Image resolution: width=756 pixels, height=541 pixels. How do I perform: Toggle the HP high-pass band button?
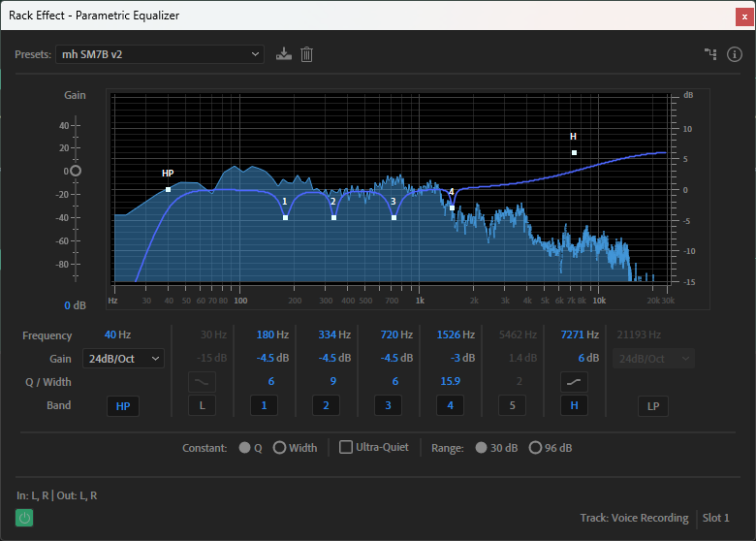pyautogui.click(x=122, y=405)
